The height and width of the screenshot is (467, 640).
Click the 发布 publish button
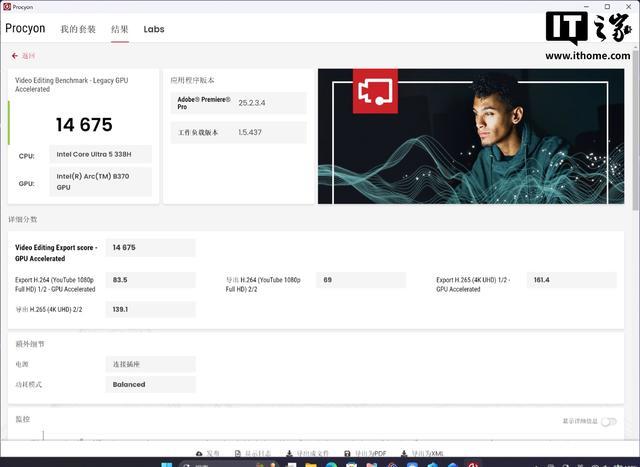pyautogui.click(x=208, y=454)
